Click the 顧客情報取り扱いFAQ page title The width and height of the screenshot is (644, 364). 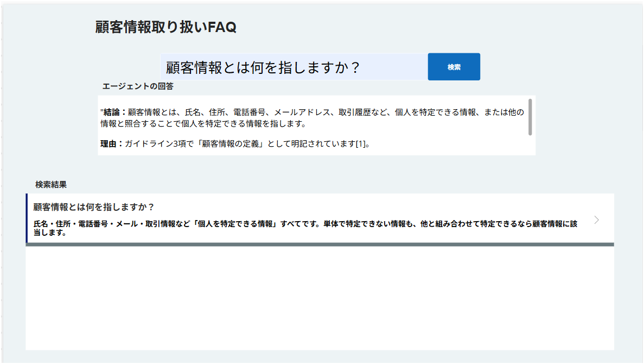[x=166, y=27]
